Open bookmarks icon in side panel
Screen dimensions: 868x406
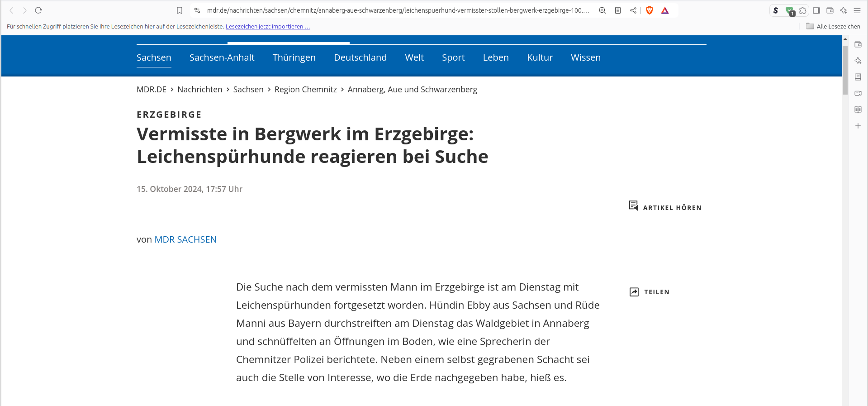tap(858, 77)
